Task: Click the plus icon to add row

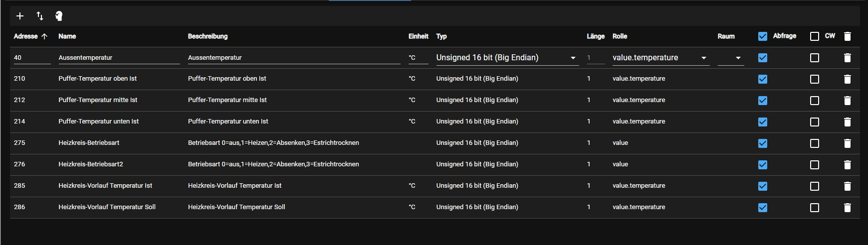Action: click(20, 16)
